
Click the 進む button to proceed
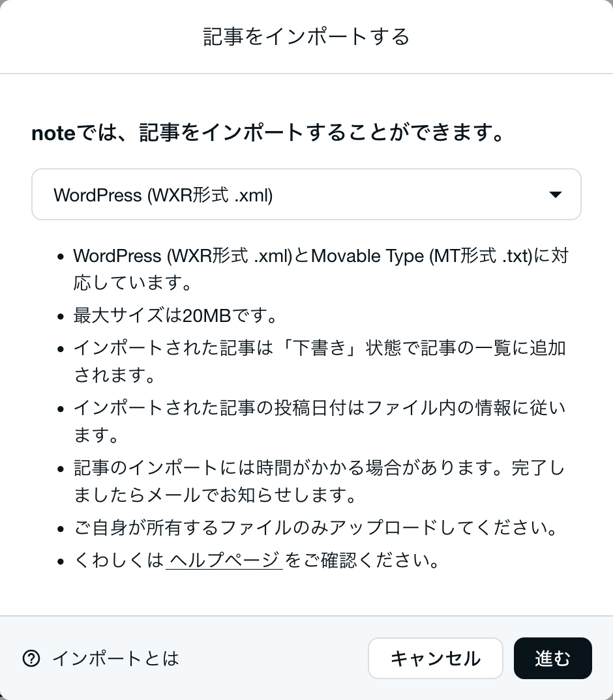pos(553,658)
